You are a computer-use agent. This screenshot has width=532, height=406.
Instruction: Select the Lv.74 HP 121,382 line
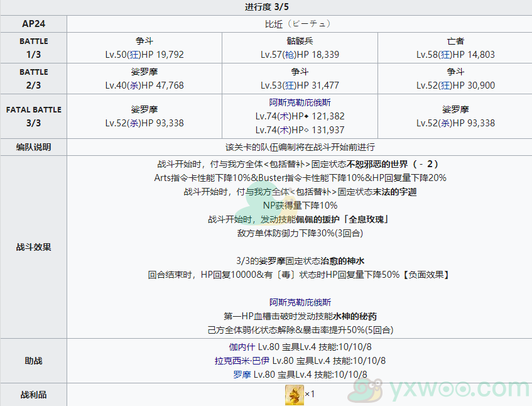(x=300, y=116)
